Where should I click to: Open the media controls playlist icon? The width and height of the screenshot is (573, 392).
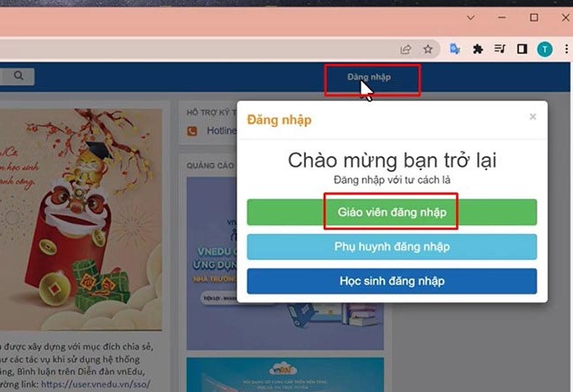(x=500, y=49)
